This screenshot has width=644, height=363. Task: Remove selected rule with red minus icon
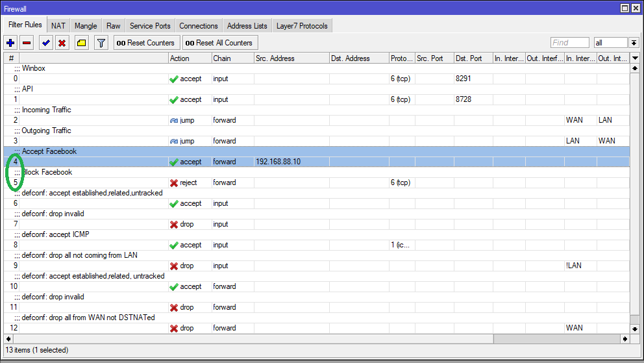27,43
